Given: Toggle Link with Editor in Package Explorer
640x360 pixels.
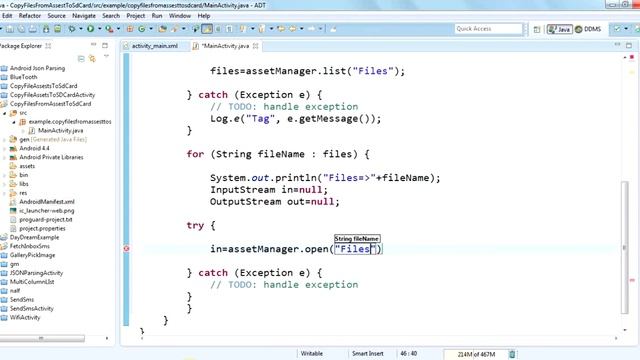Looking at the screenshot, I should (93, 59).
